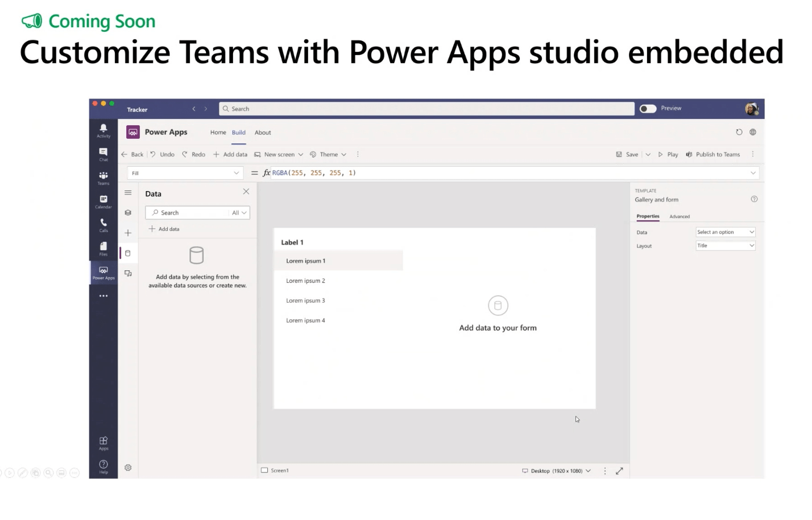Open Layout Title dropdown
Screen dimensions: 812x520
[726, 246]
